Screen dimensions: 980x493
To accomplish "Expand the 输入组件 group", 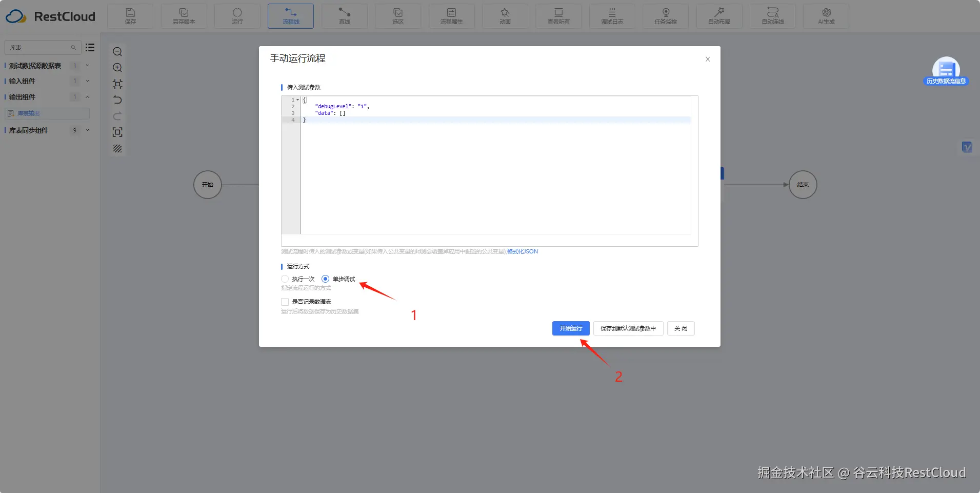I will point(88,81).
